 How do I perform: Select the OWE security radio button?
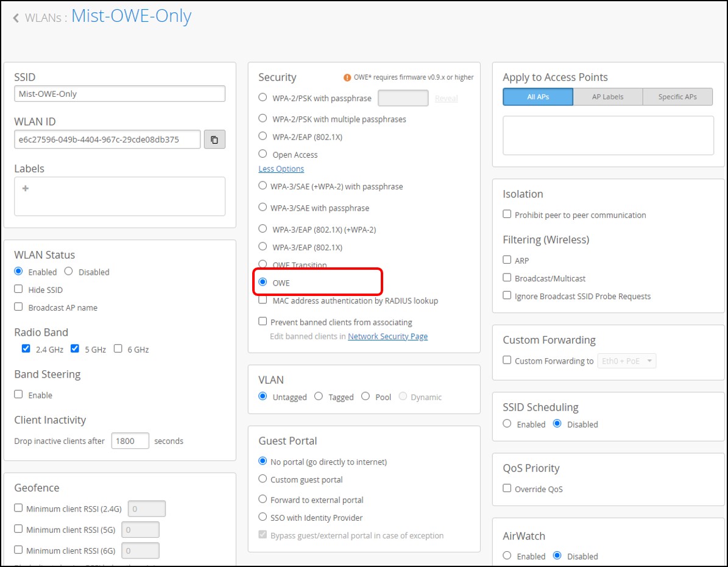point(263,282)
